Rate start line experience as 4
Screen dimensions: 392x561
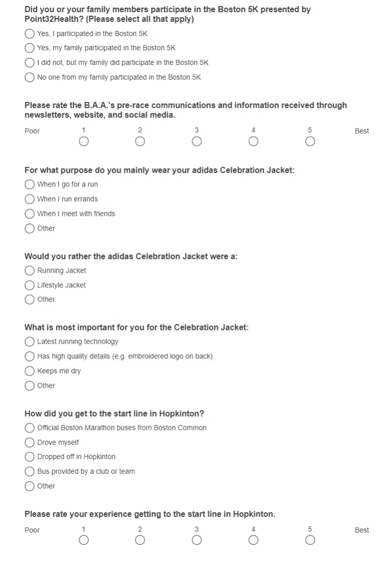[253, 540]
